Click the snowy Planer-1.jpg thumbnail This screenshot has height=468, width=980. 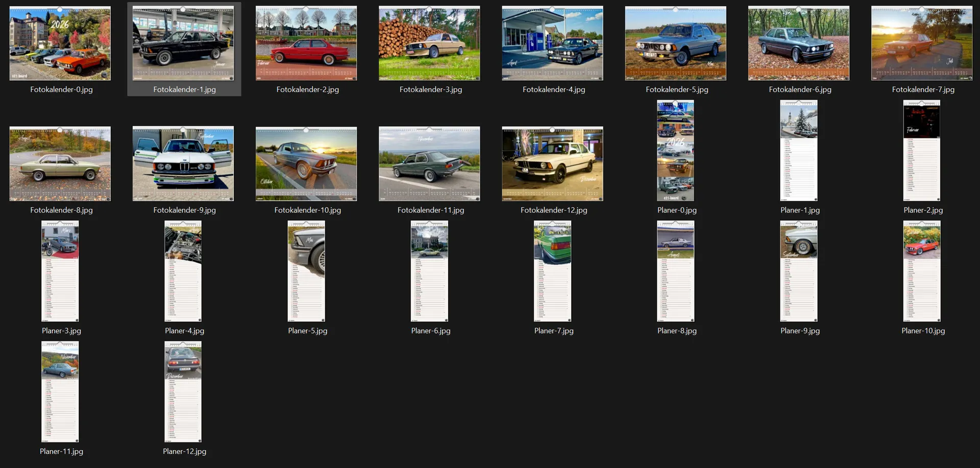pyautogui.click(x=799, y=151)
